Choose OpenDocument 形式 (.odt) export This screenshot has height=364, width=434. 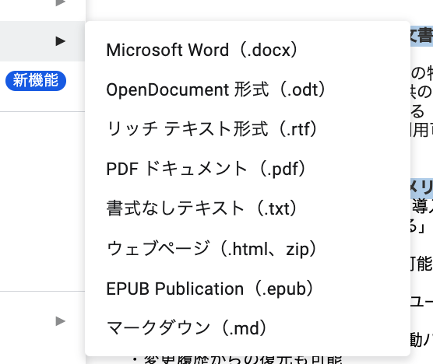pos(247,90)
